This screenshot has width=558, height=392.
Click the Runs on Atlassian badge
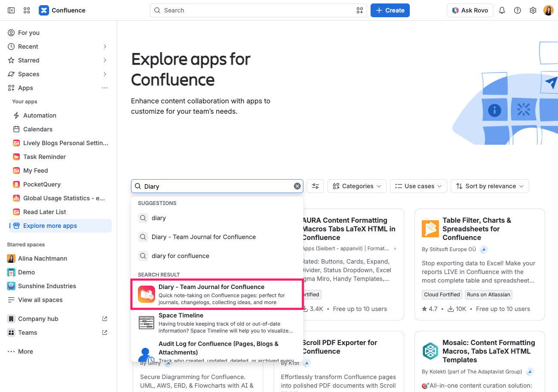click(x=488, y=295)
